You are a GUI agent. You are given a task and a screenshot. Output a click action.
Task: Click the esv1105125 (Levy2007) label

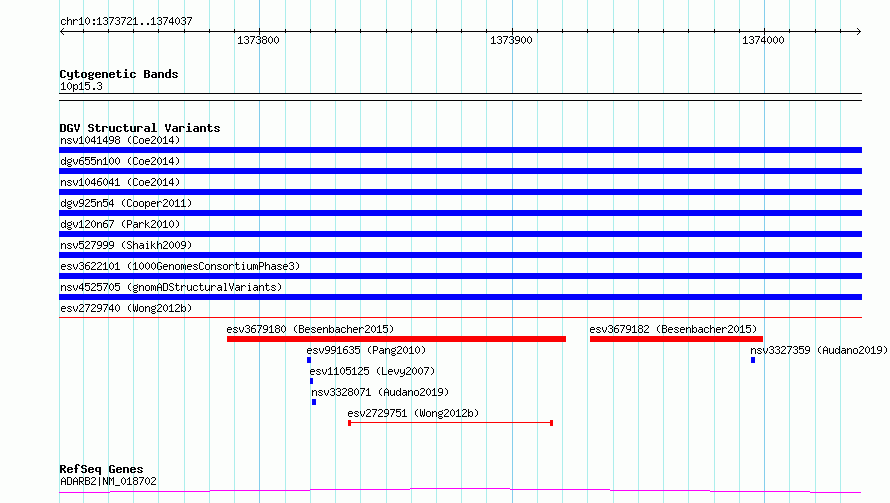point(372,371)
